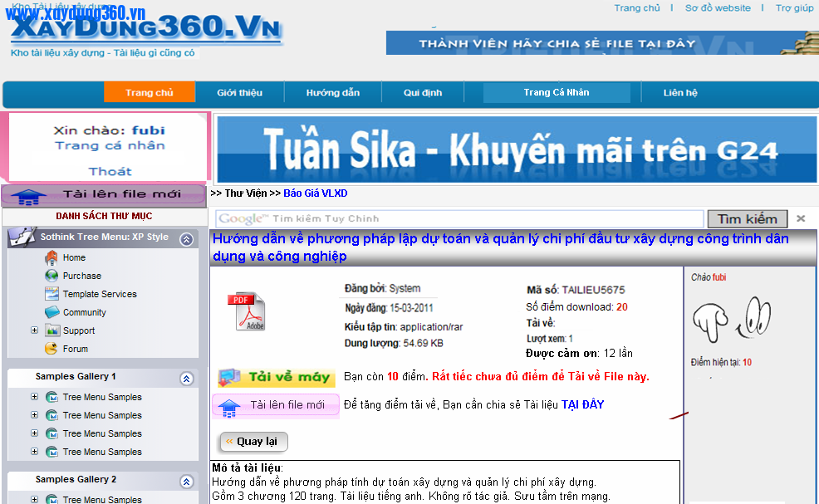
Task: Click the Tải về máy download button
Action: [x=277, y=377]
